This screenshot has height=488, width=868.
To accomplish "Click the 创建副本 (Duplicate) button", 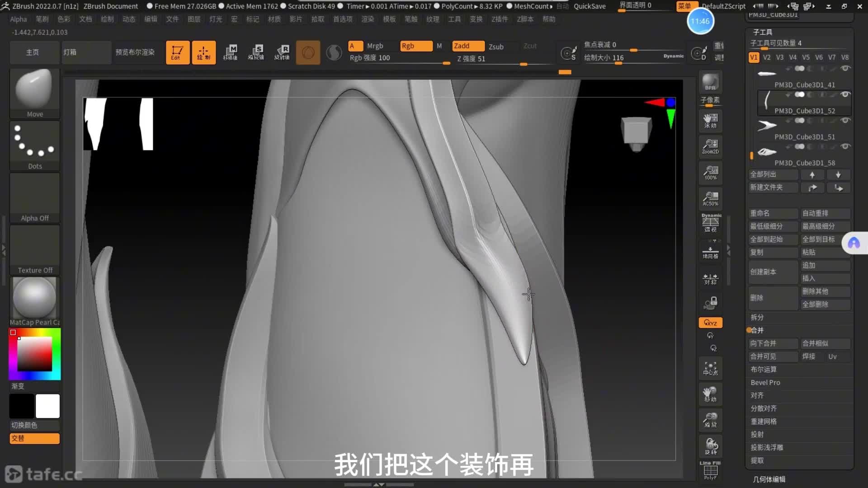I will [772, 272].
